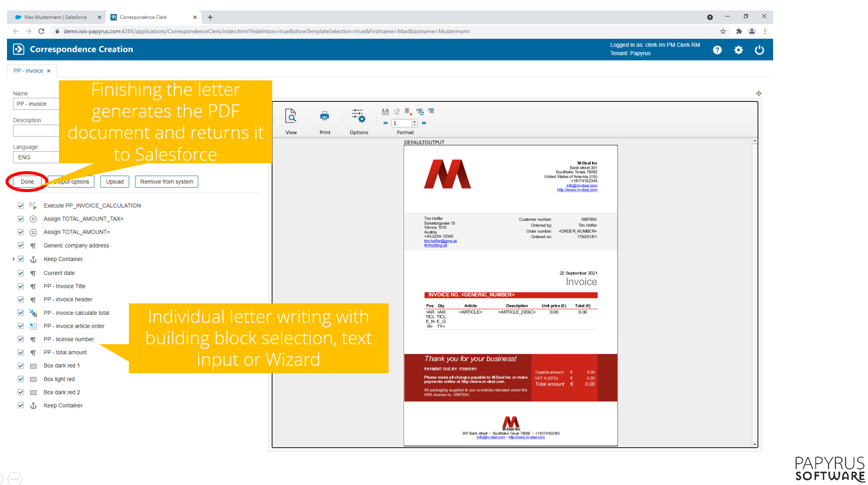Click the first Keep Container anchor icon

tap(33, 259)
